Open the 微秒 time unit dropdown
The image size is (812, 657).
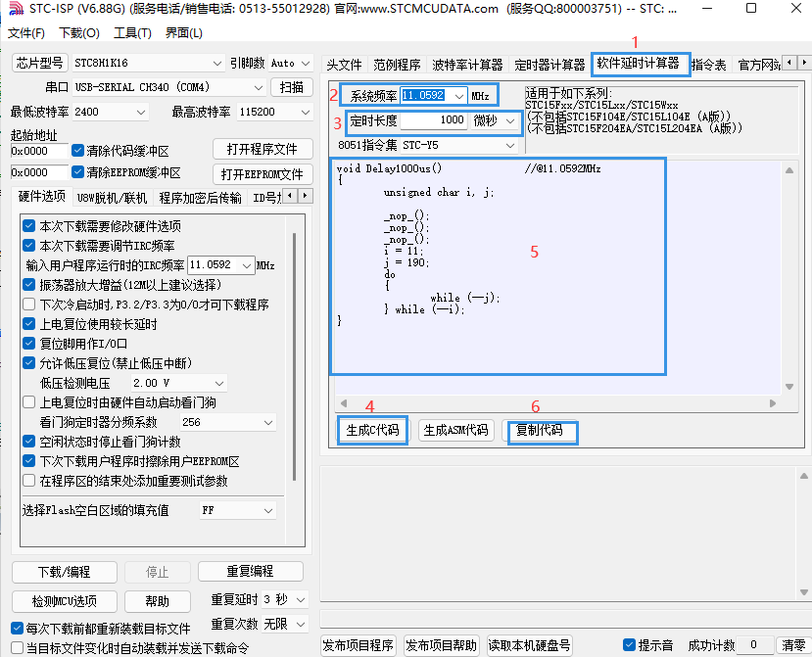pyautogui.click(x=510, y=120)
